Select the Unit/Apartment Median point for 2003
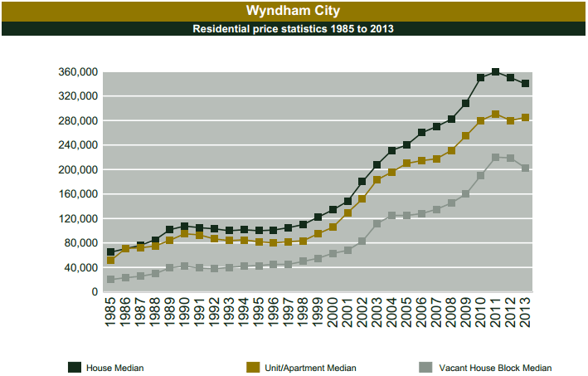Viewport: 588px width, 376px height. coord(377,180)
